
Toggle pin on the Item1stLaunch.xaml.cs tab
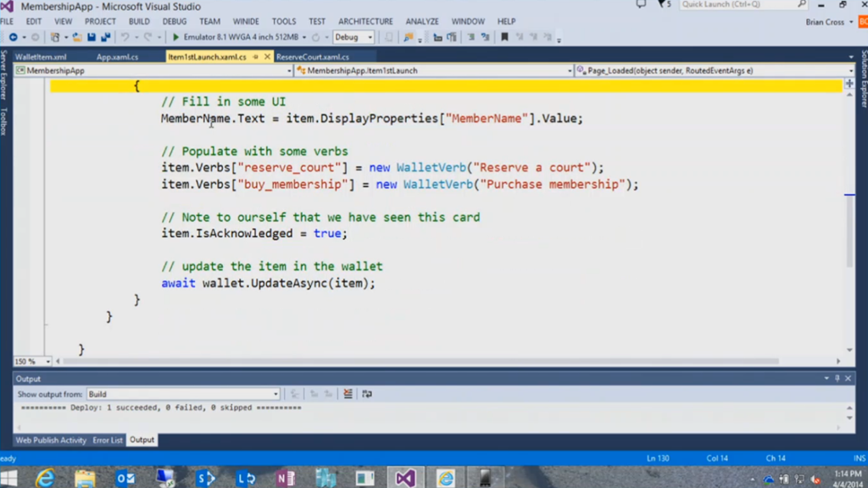255,57
